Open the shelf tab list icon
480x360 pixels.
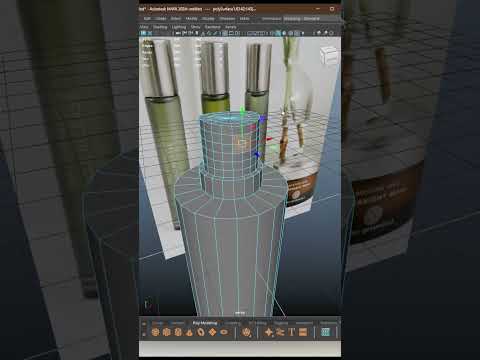[x=144, y=324]
